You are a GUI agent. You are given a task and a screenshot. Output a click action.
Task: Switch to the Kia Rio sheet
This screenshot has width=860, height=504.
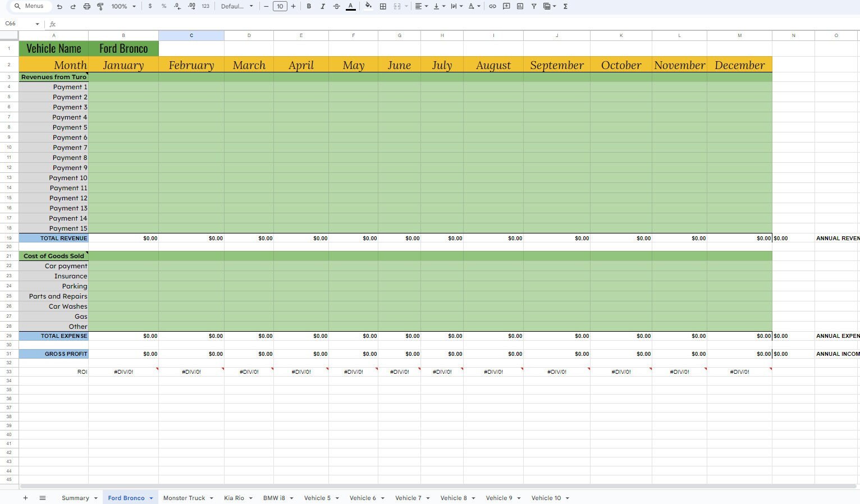point(234,498)
